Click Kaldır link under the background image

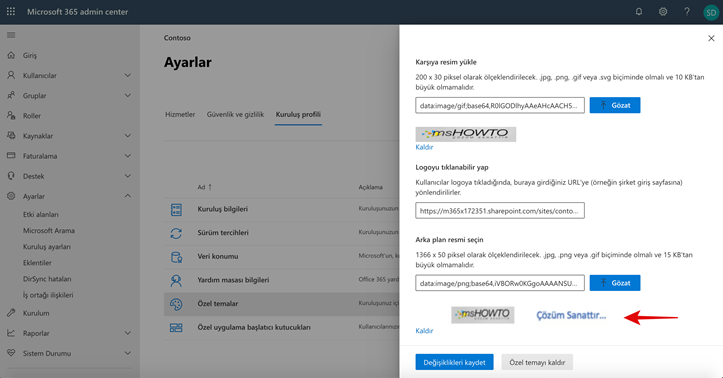[x=424, y=331]
